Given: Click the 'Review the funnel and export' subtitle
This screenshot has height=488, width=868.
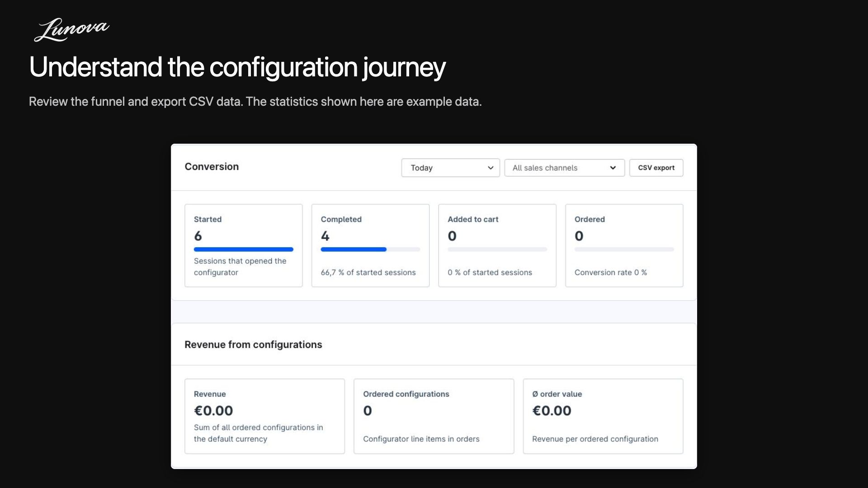Looking at the screenshot, I should click(x=255, y=102).
